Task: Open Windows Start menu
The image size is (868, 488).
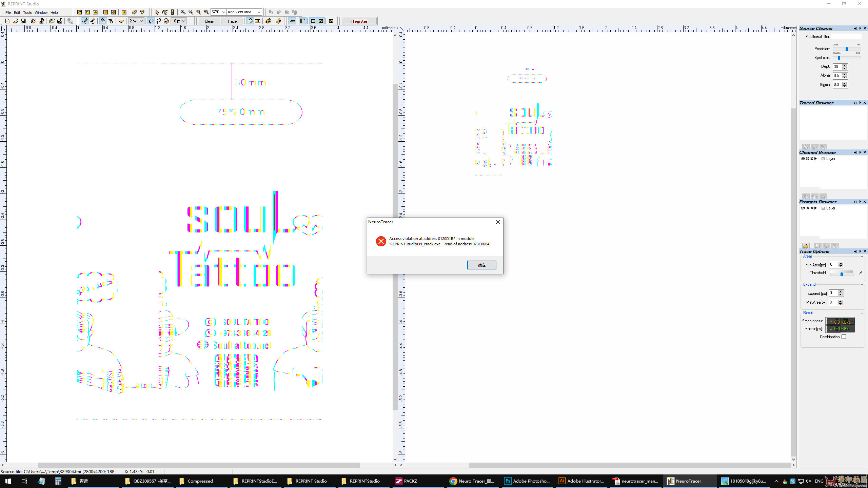Action: (x=8, y=481)
